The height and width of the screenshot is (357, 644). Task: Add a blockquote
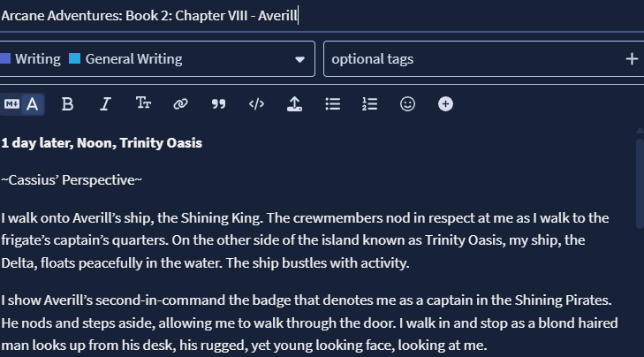[x=219, y=104]
